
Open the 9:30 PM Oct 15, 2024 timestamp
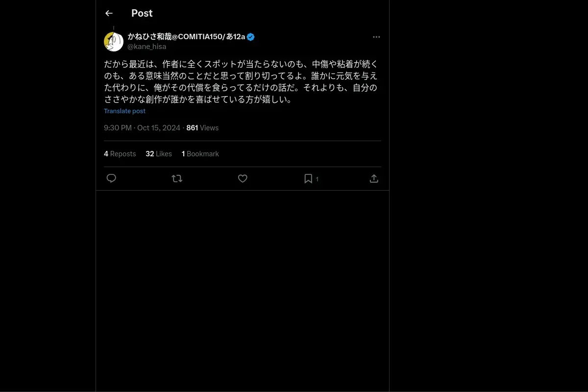(142, 128)
